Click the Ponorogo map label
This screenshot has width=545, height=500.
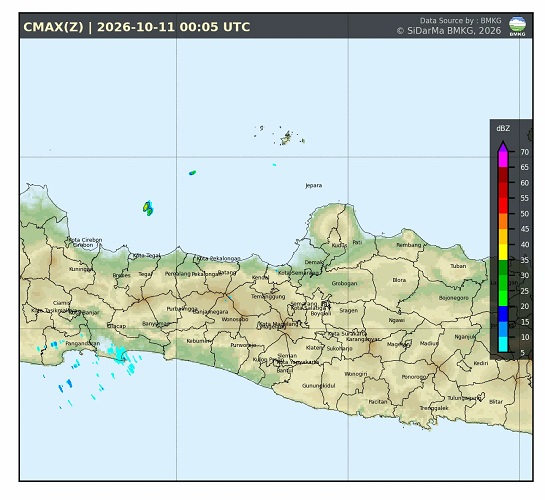click(414, 377)
